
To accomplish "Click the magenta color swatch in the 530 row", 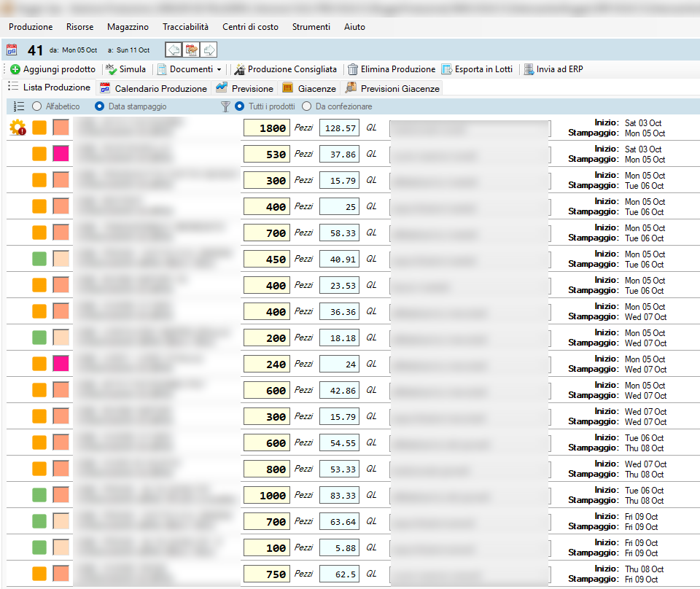I will (x=61, y=154).
